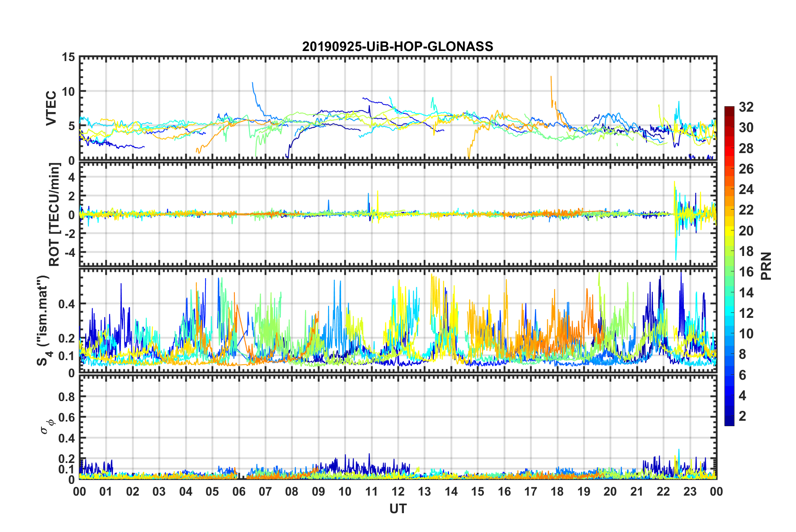Click the PRN colorbar label
Viewport: 796px width, 532px height.
pos(766,266)
